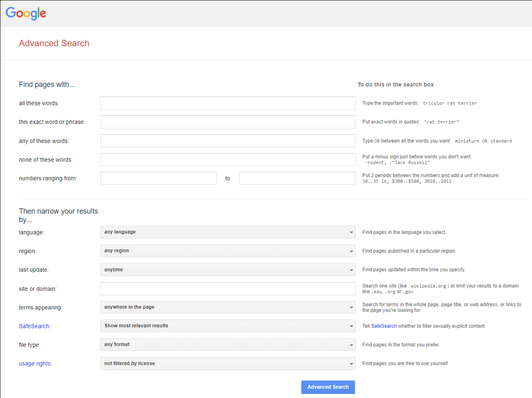The width and height of the screenshot is (532, 398).
Task: Click the blue Advanced Search button
Action: [328, 387]
